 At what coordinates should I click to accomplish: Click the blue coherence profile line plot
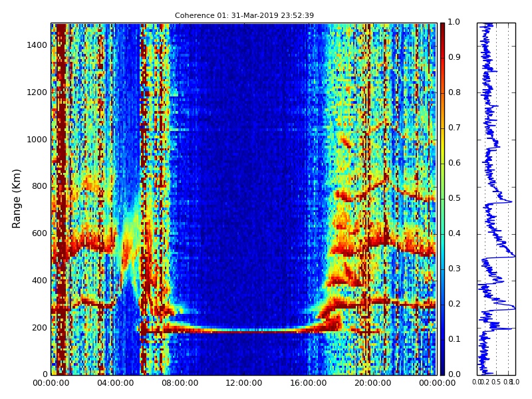click(x=496, y=199)
